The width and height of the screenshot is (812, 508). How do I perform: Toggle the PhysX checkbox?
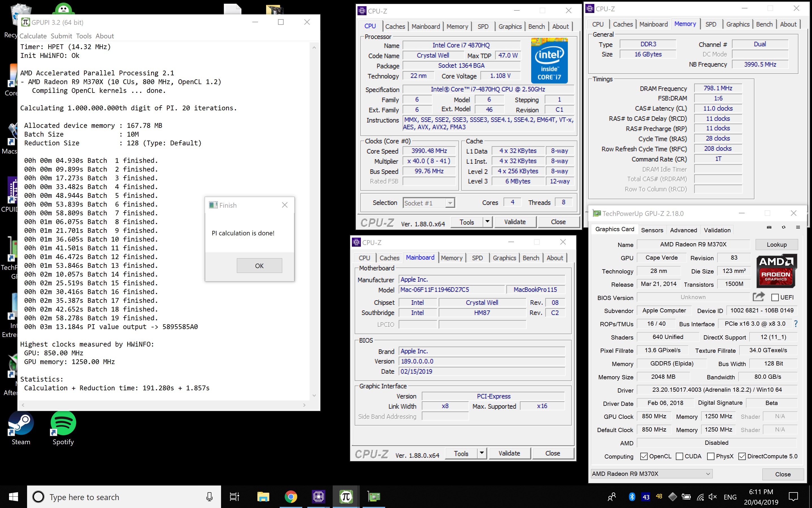[x=710, y=456]
